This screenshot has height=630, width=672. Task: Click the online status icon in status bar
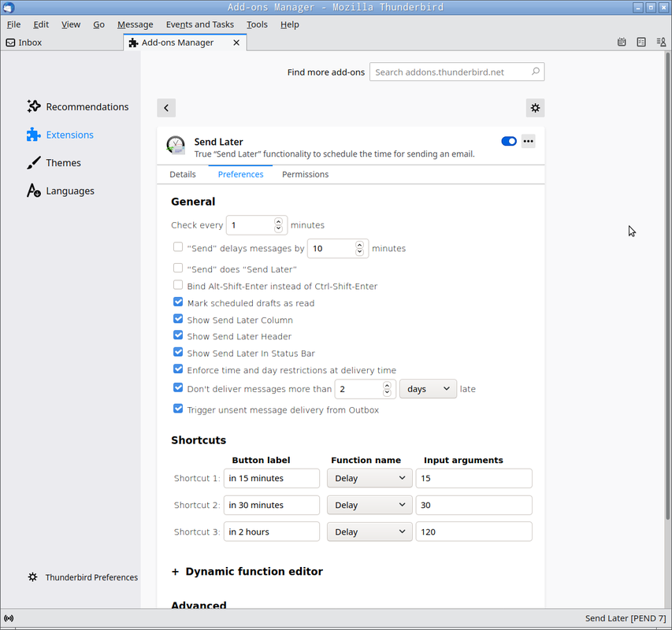[x=9, y=618]
